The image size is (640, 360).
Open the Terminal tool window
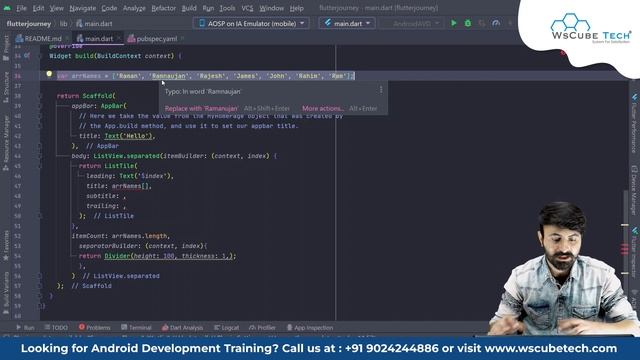pyautogui.click(x=136, y=327)
